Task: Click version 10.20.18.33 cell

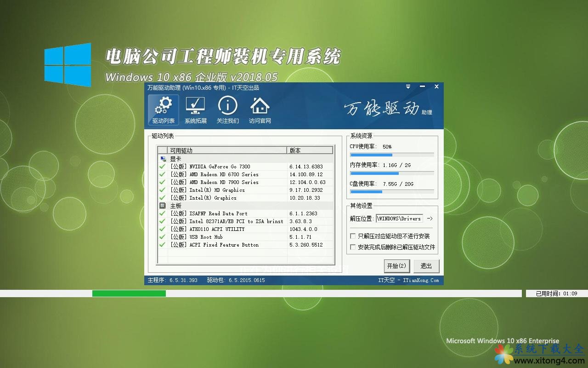Action: [x=305, y=198]
